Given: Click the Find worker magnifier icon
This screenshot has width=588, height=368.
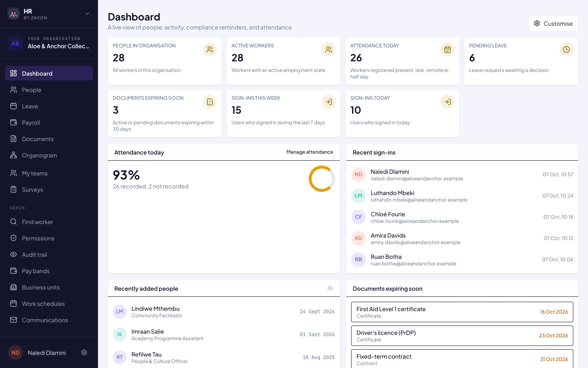Looking at the screenshot, I should click(x=13, y=221).
